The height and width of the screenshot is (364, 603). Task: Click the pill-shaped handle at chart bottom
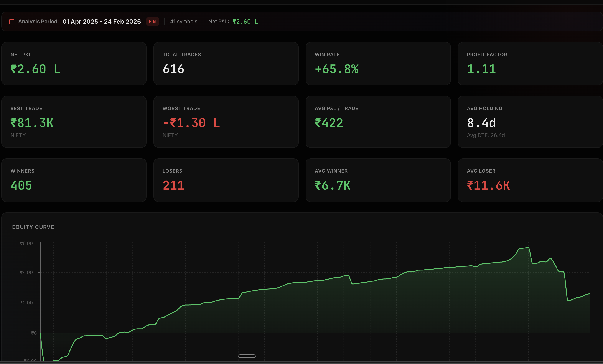(247, 356)
